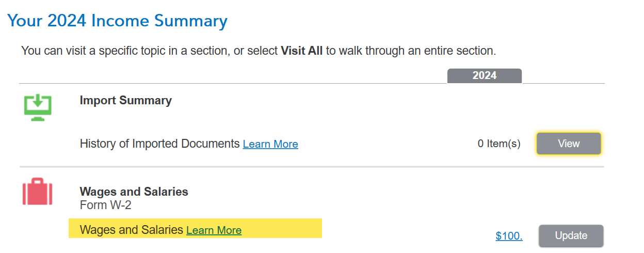Screen dimensions: 644x253
Task: Open the $100. wages amount link
Action: [x=509, y=236]
